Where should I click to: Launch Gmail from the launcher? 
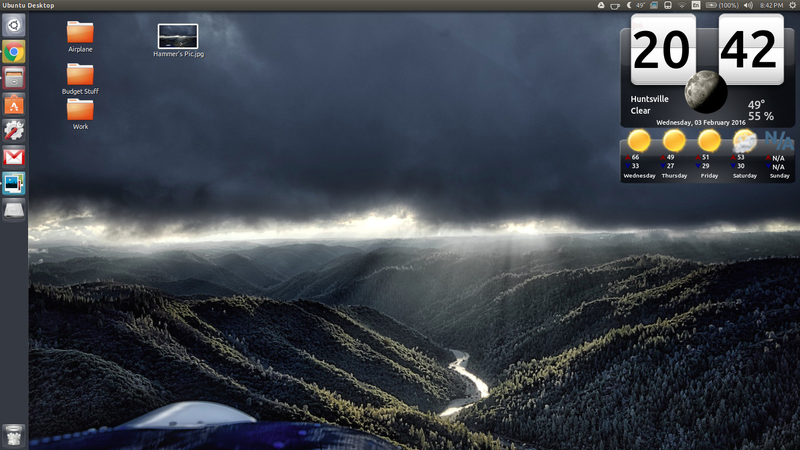pyautogui.click(x=14, y=157)
